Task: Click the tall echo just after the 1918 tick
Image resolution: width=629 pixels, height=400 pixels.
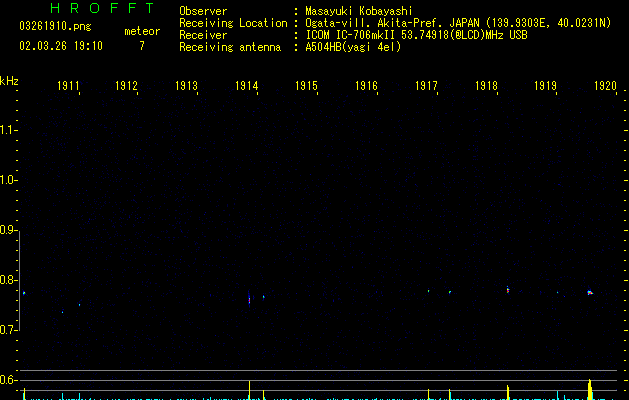Action: click(508, 290)
